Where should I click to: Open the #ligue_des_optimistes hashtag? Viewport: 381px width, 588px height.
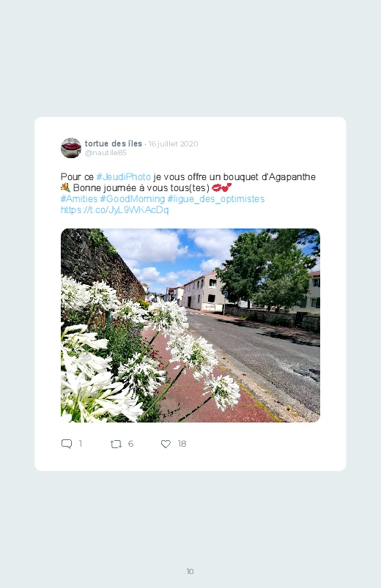[216, 198]
